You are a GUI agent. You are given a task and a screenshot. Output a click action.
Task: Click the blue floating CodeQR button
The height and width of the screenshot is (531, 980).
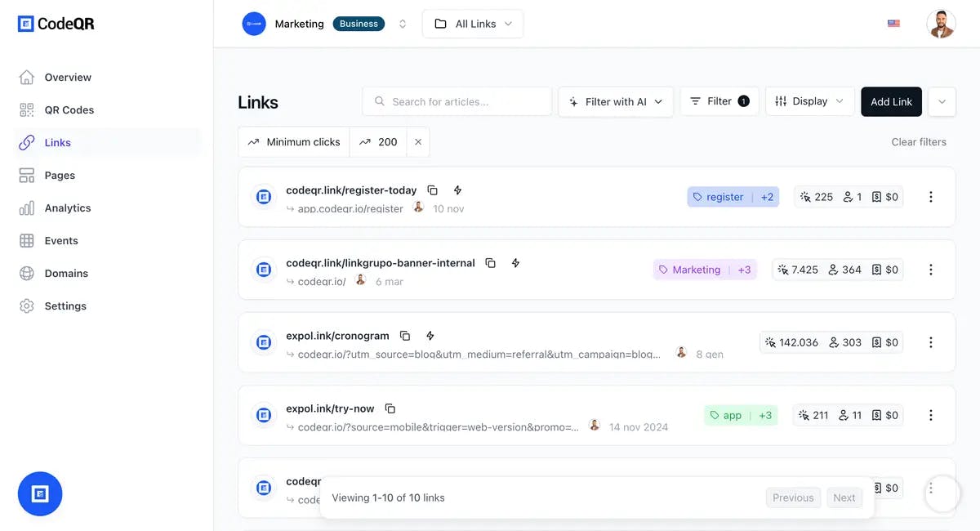(40, 493)
